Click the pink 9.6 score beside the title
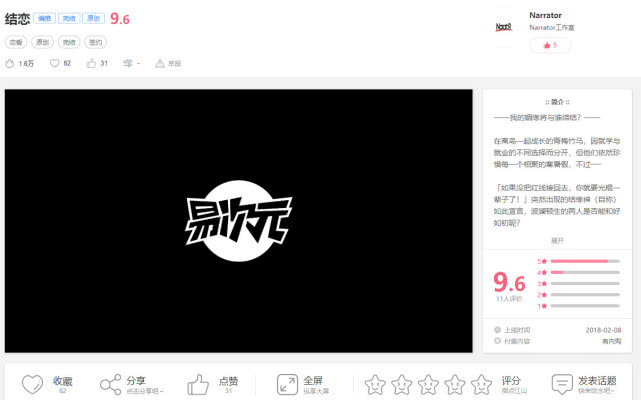 pyautogui.click(x=120, y=19)
